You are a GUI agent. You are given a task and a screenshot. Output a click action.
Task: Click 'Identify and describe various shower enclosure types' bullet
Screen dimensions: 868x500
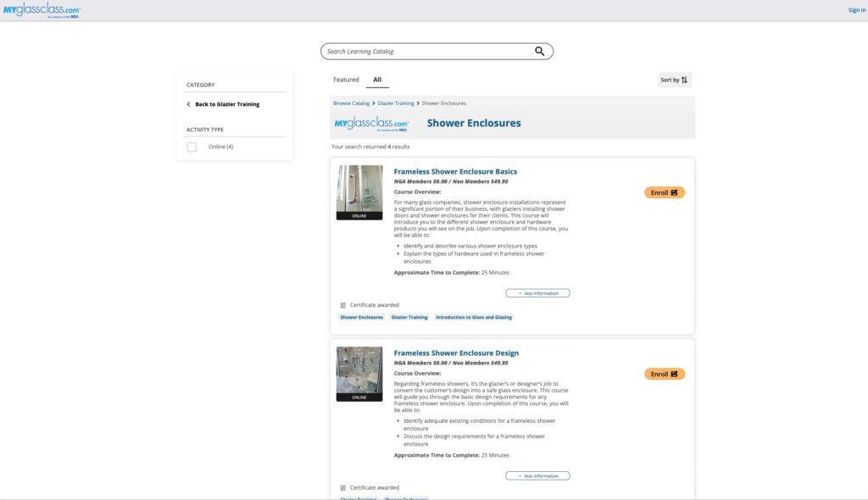pos(470,246)
